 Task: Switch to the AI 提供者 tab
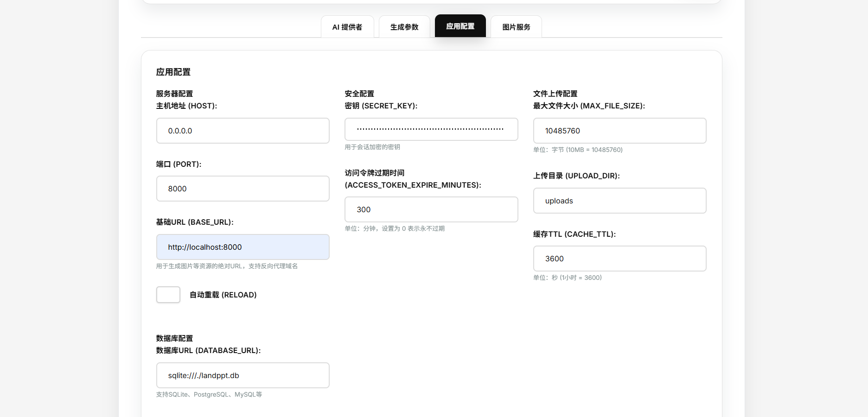coord(347,27)
